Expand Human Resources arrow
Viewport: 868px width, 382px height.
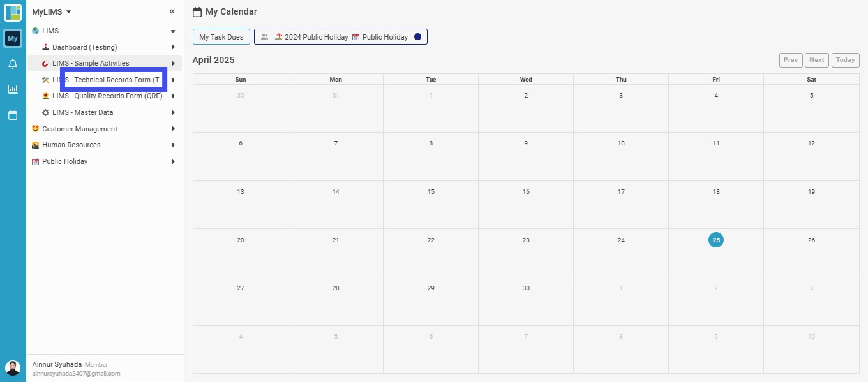point(173,145)
